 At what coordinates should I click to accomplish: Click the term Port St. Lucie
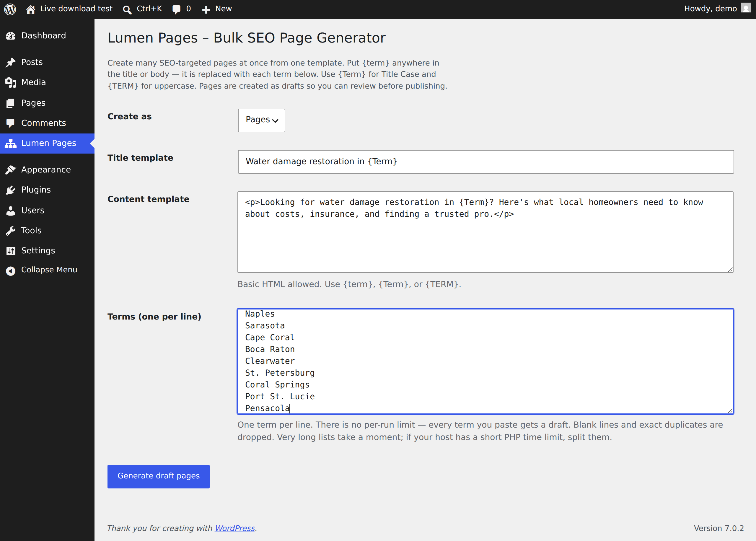point(280,397)
